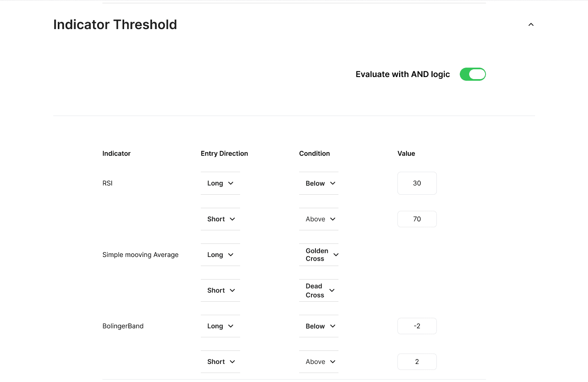Click the Indicator Threshold heading
This screenshot has height=382, width=588.
[x=115, y=25]
